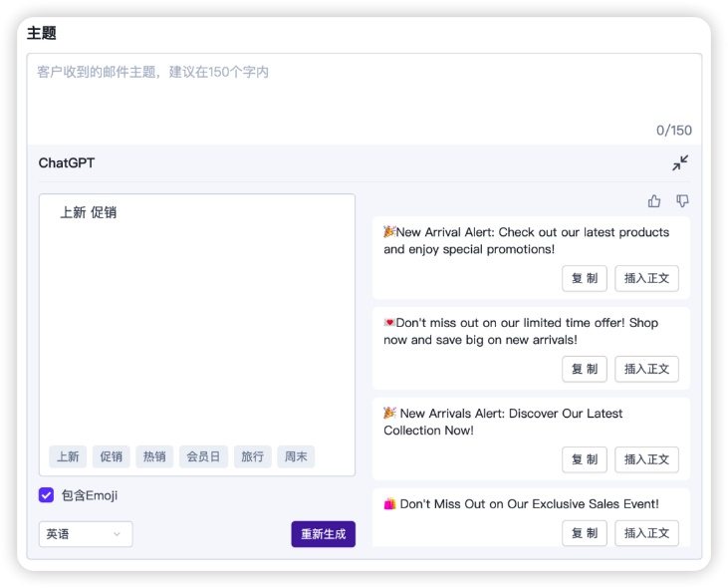728x588 pixels.
Task: Select the 热销 keyword tag
Action: coord(154,456)
